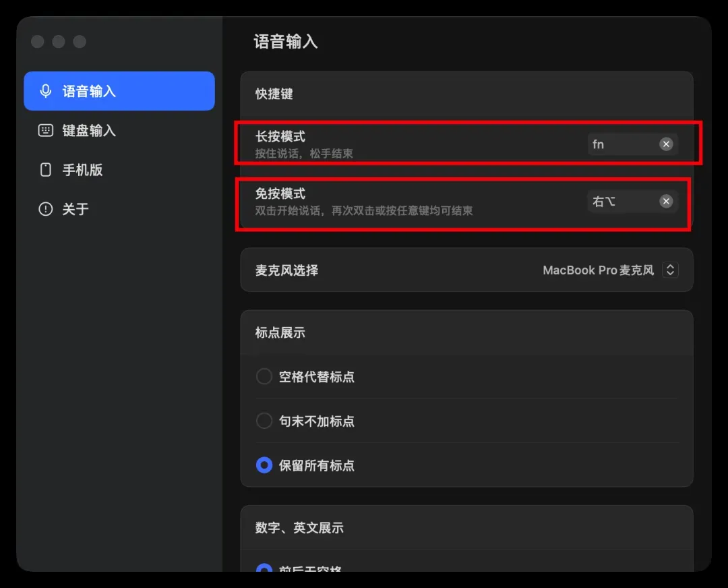Screen dimensions: 728x588
Task: Click the 双击开始说话 description text
Action: click(x=364, y=210)
